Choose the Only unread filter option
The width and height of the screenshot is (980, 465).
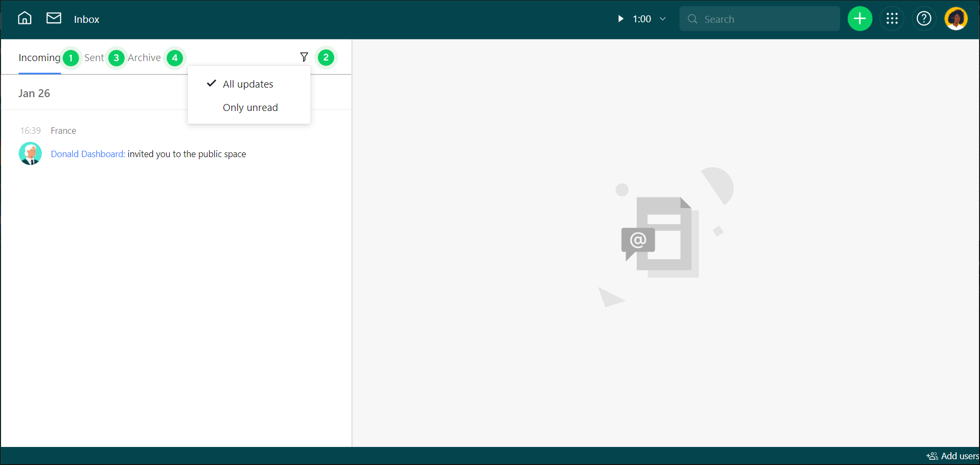tap(250, 107)
